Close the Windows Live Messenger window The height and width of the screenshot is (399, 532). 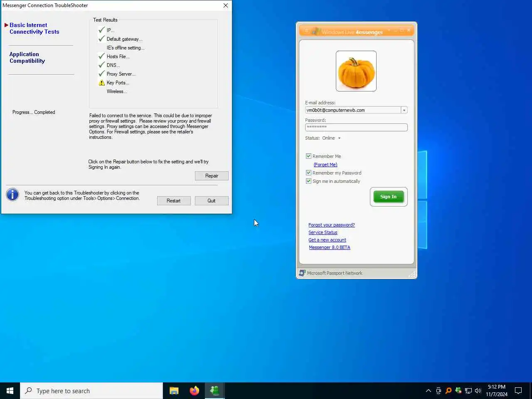pyautogui.click(x=409, y=30)
